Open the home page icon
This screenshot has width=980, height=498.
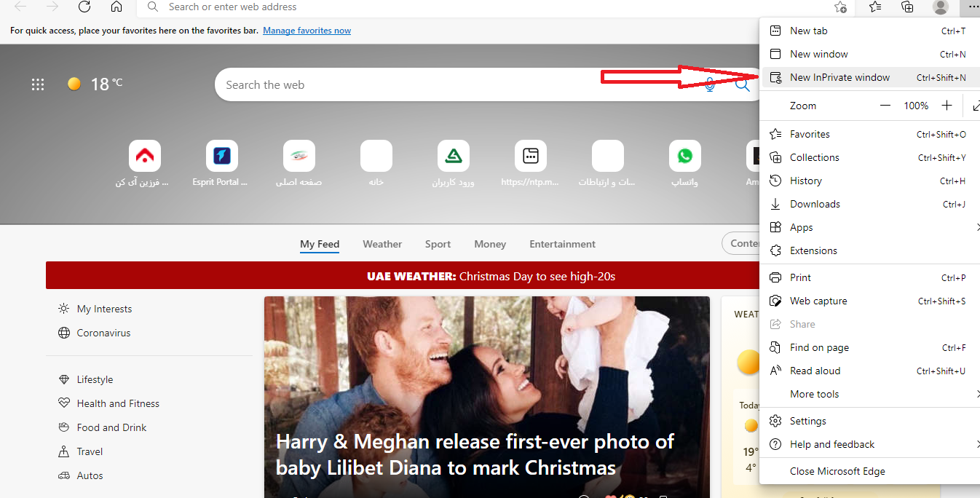116,7
